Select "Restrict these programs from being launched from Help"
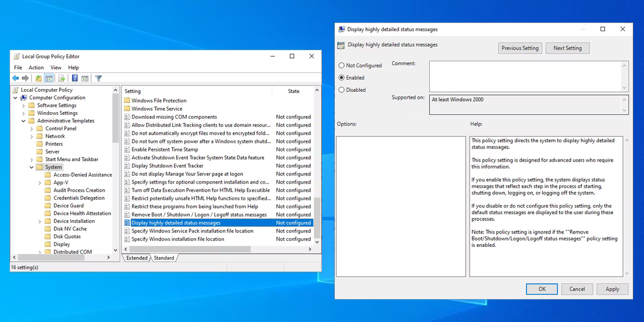This screenshot has height=322, width=644. [x=195, y=207]
